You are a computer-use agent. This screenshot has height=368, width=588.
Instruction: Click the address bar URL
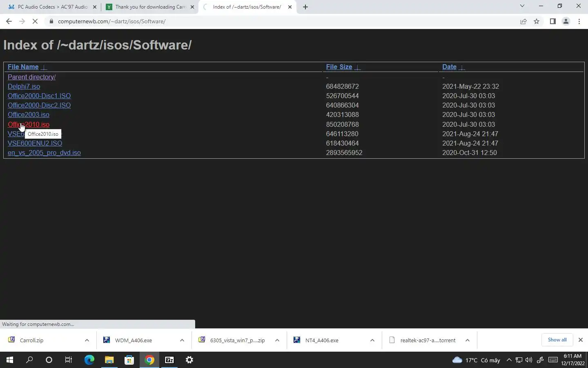point(111,21)
